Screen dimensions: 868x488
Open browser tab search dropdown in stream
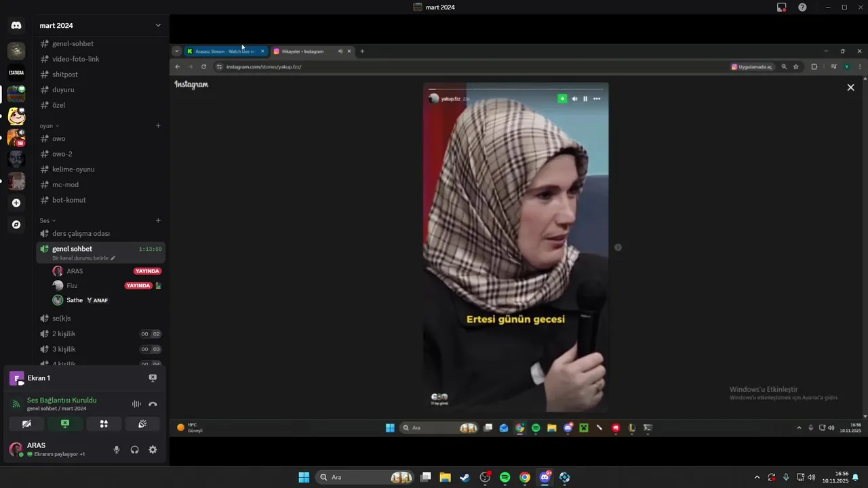pyautogui.click(x=177, y=51)
